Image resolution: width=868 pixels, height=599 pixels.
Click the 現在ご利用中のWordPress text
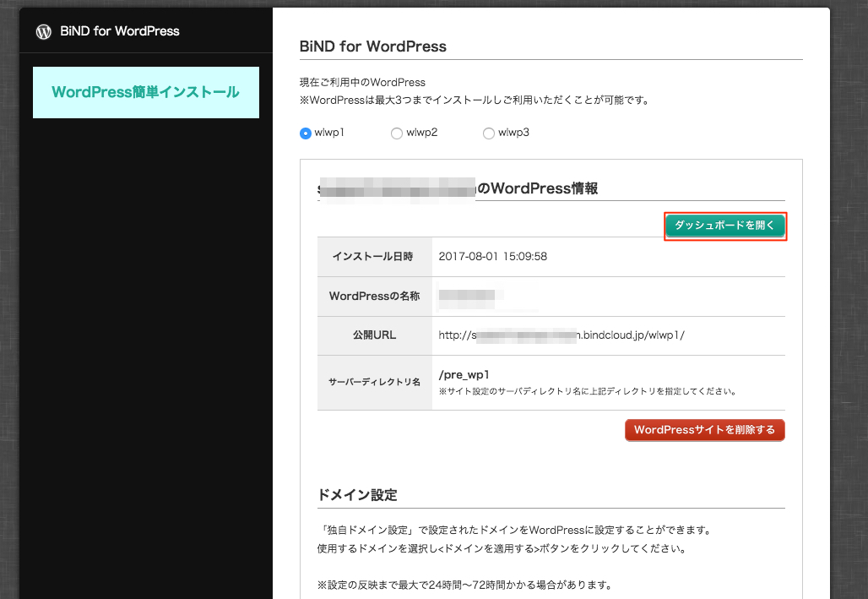(x=362, y=83)
